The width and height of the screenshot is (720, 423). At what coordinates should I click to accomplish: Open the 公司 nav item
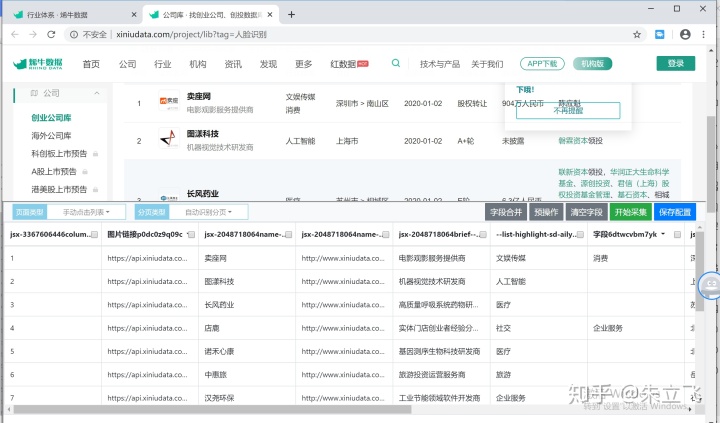coord(127,64)
